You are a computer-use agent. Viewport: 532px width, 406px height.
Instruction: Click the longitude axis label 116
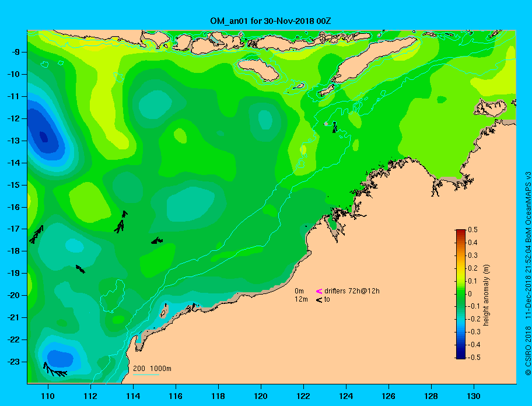[x=176, y=396]
